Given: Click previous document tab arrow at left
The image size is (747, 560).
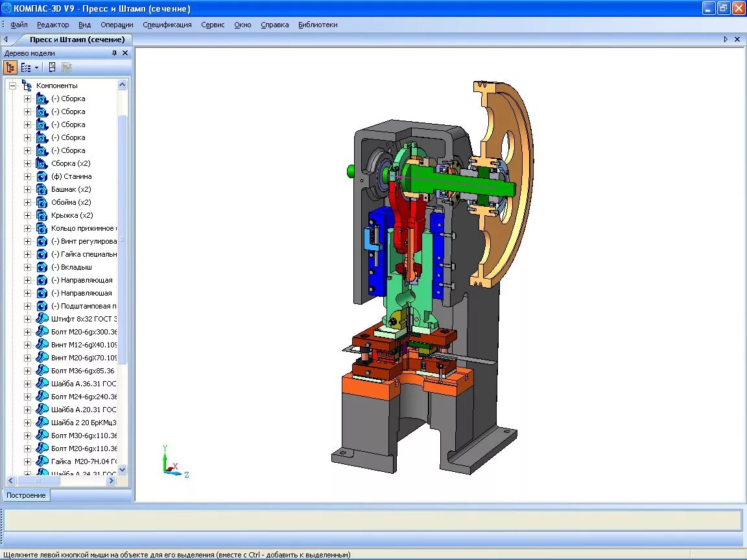Looking at the screenshot, I should 6,40.
